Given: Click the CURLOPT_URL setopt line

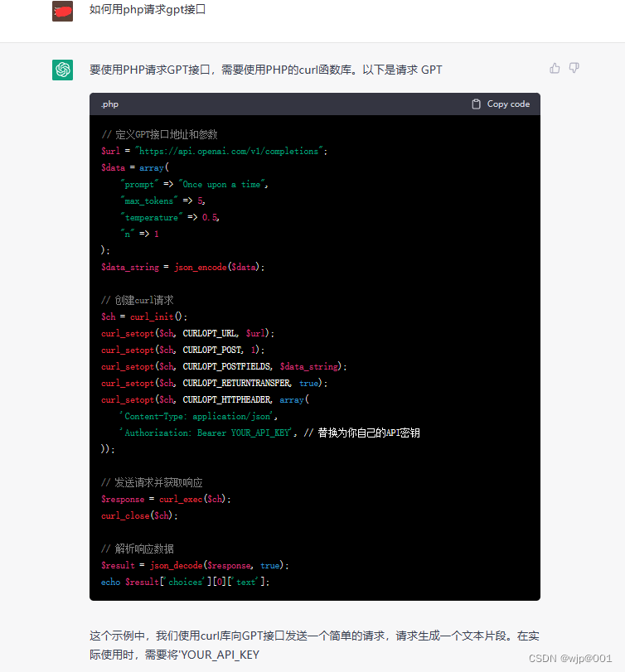Looking at the screenshot, I should point(187,333).
